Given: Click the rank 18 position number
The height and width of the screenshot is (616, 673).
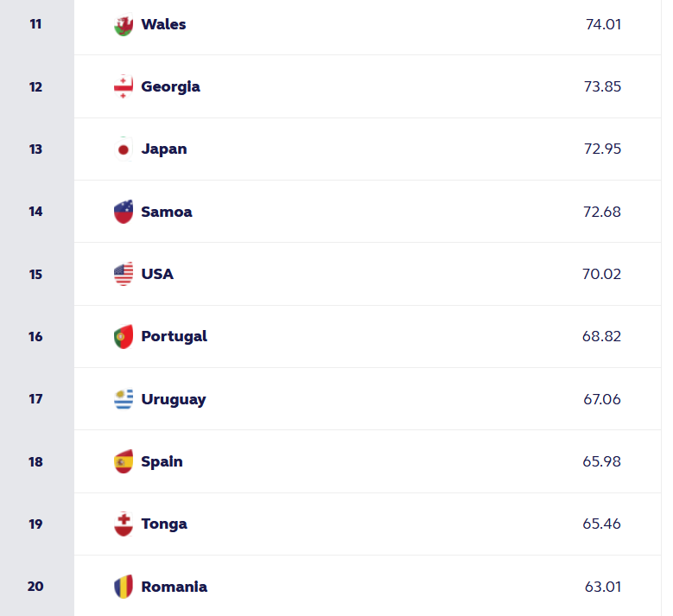Looking at the screenshot, I should point(35,461).
